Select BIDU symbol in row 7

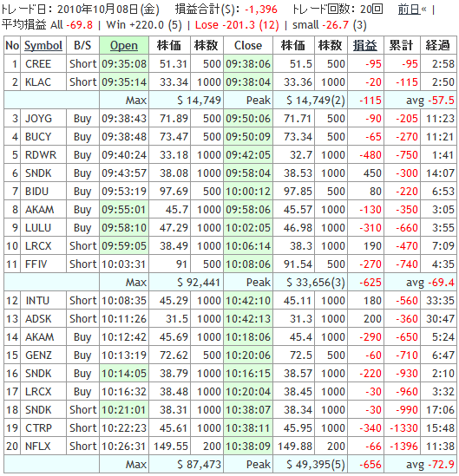click(36, 192)
